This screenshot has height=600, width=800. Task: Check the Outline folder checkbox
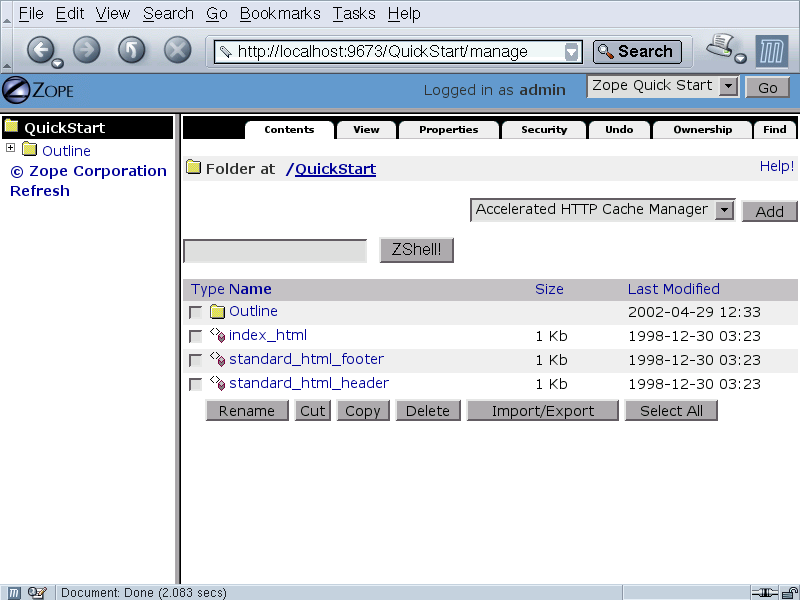(x=196, y=313)
